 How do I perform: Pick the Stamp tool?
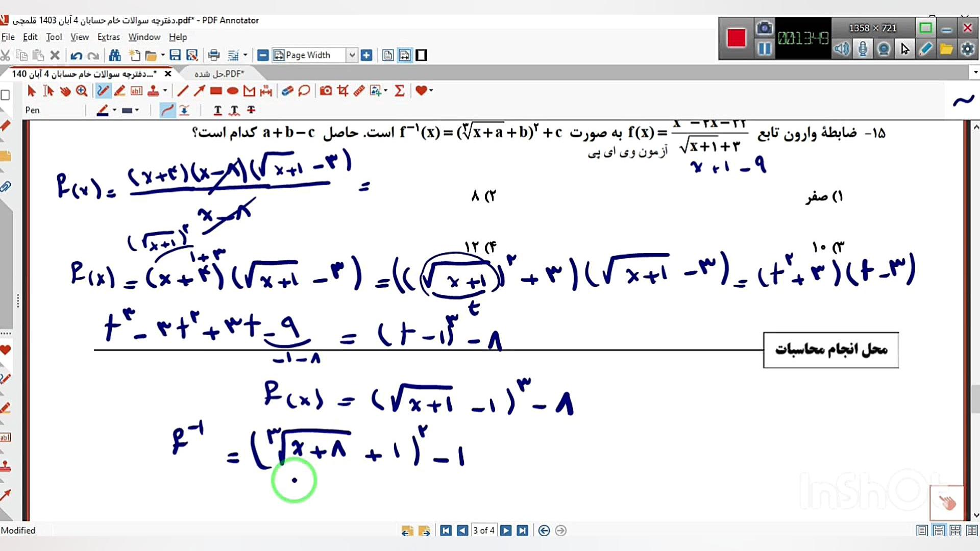click(153, 91)
